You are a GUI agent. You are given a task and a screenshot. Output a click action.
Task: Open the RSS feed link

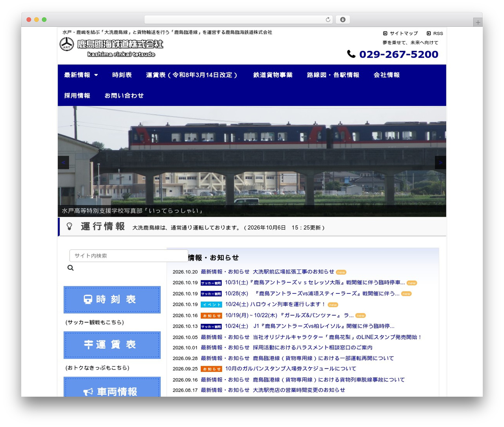[435, 33]
